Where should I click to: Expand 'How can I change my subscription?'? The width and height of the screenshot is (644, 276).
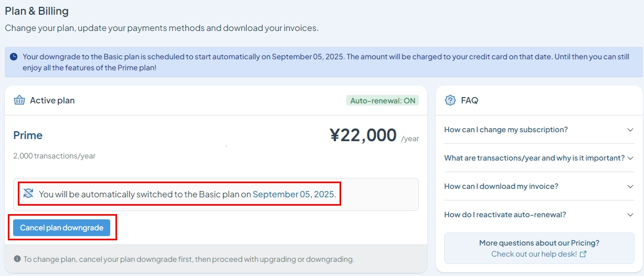pyautogui.click(x=539, y=130)
